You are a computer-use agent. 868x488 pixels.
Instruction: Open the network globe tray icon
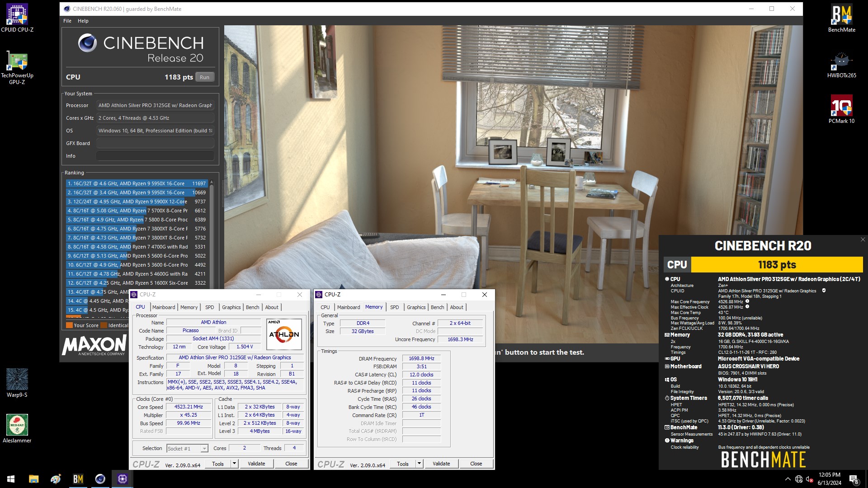pyautogui.click(x=799, y=479)
